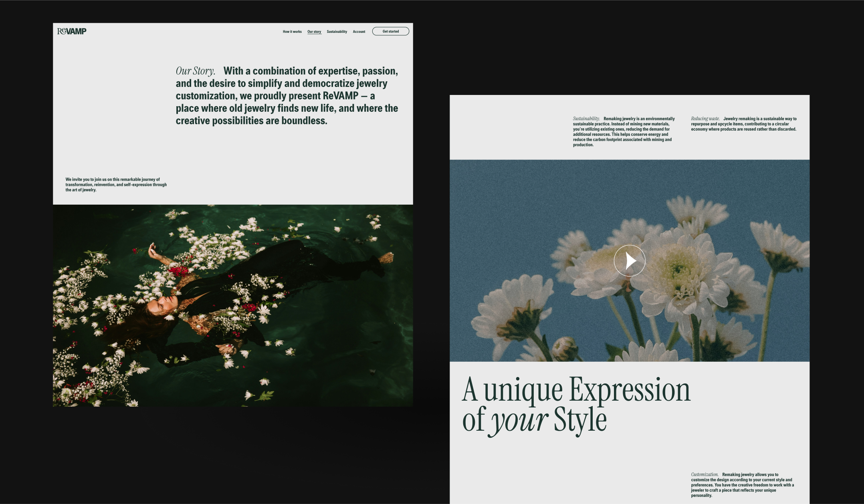The image size is (864, 504).
Task: Go to the Our story nav link
Action: coord(314,32)
